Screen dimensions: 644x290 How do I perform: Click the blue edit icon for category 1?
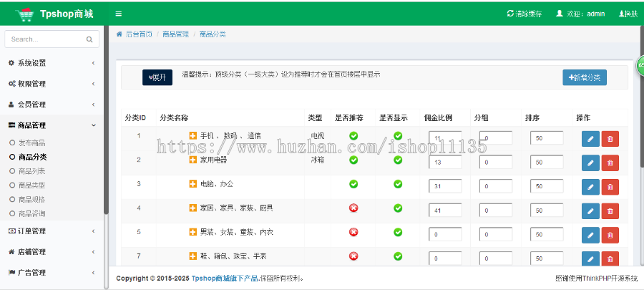coord(590,139)
